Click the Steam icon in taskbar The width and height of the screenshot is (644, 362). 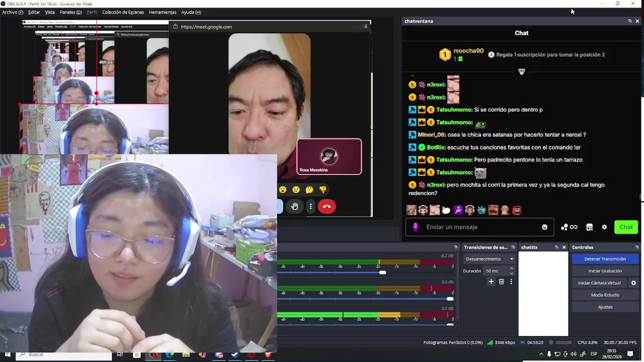pos(235,354)
